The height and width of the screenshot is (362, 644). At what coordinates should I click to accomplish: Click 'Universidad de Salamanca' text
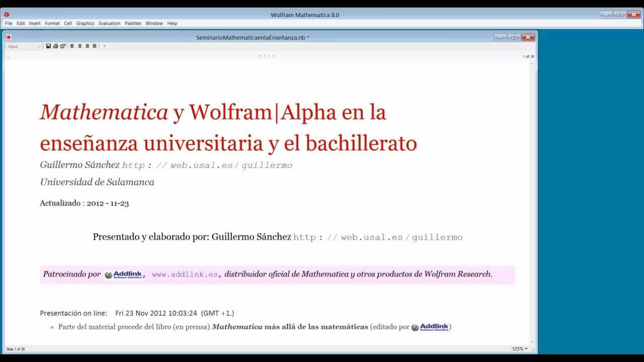coord(97,182)
